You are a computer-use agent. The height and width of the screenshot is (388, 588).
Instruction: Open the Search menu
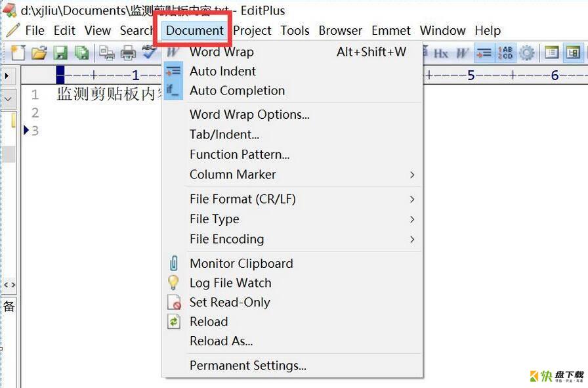[136, 30]
